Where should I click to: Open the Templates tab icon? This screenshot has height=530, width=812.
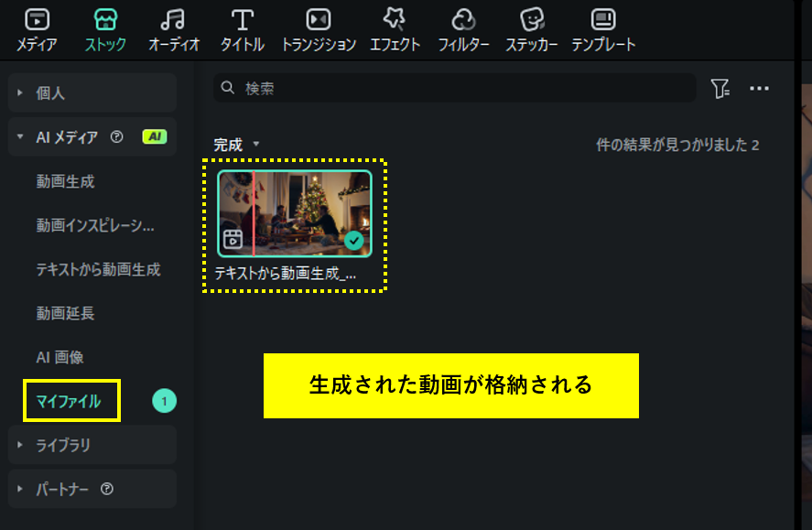pyautogui.click(x=603, y=20)
